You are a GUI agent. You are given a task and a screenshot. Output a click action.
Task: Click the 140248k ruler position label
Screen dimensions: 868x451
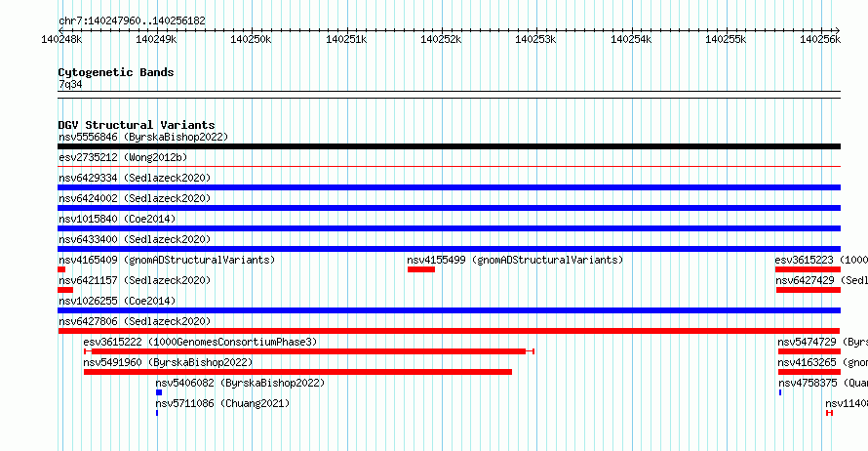61,39
